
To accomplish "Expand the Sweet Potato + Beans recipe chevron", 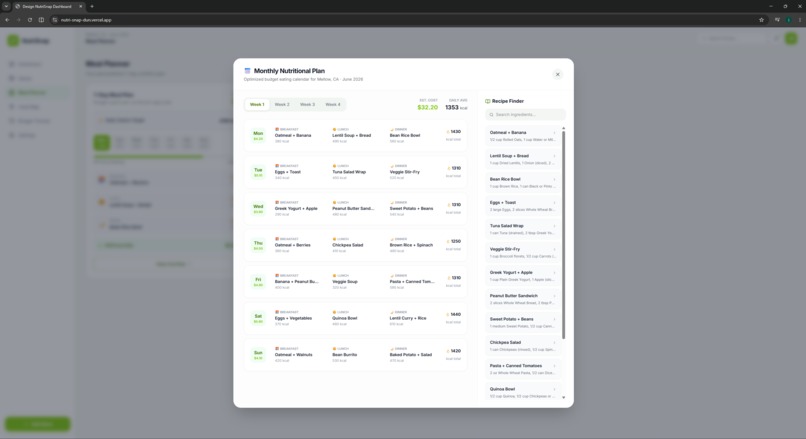I will 554,319.
